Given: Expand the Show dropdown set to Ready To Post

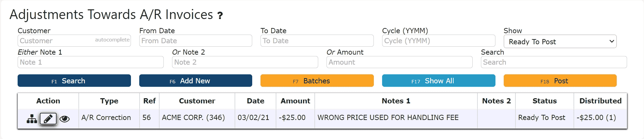Looking at the screenshot, I should tap(560, 41).
